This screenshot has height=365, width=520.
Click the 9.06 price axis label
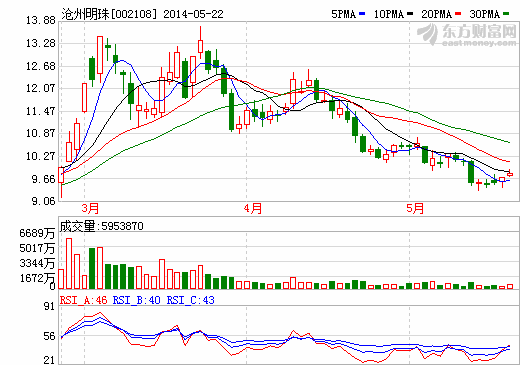pos(43,201)
